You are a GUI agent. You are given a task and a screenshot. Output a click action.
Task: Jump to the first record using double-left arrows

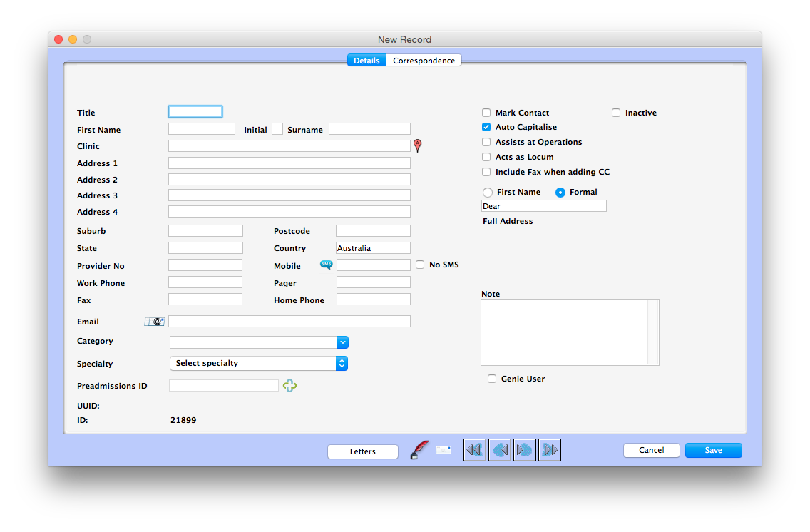tap(475, 449)
